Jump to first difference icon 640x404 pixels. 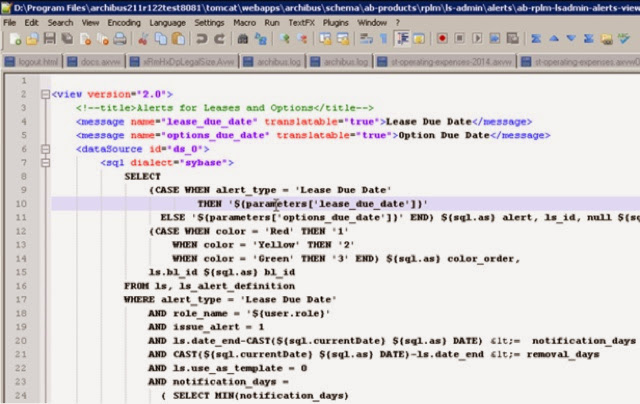point(536,39)
